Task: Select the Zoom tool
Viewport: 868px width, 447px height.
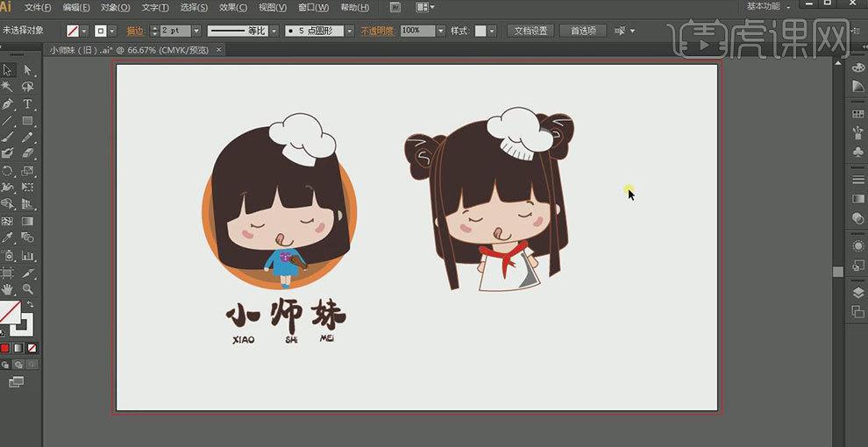Action: click(27, 288)
